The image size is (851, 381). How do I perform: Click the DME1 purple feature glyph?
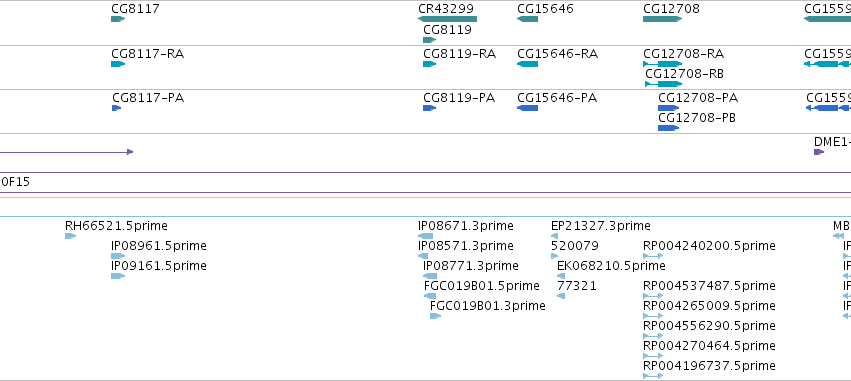819,152
